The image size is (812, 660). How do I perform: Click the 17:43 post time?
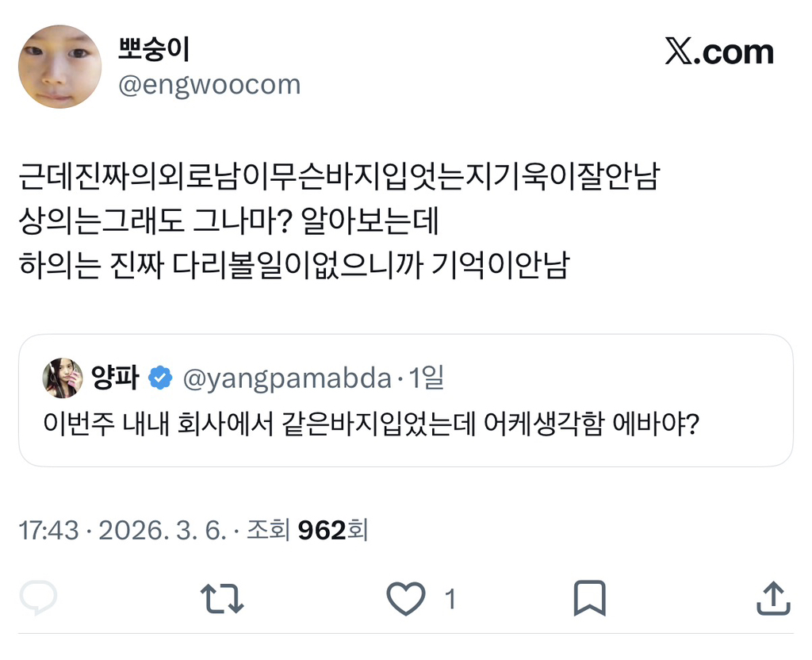coord(48,530)
